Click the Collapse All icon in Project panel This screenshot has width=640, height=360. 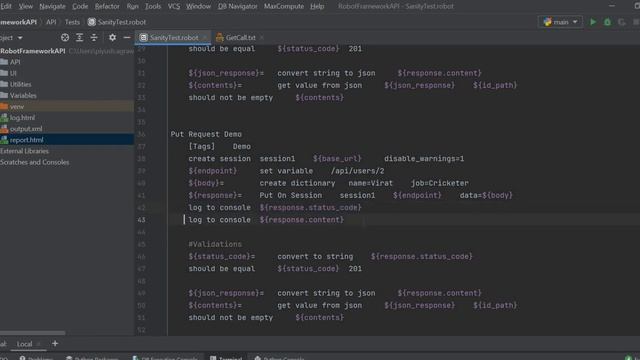(94, 38)
